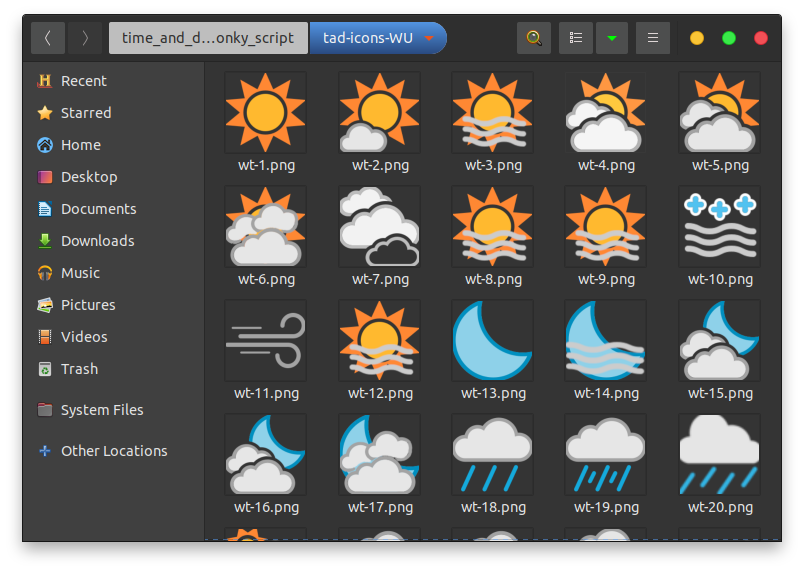Viewport: 804px width, 572px height.
Task: Click the tad-icons-WU path bar button
Action: 378,38
